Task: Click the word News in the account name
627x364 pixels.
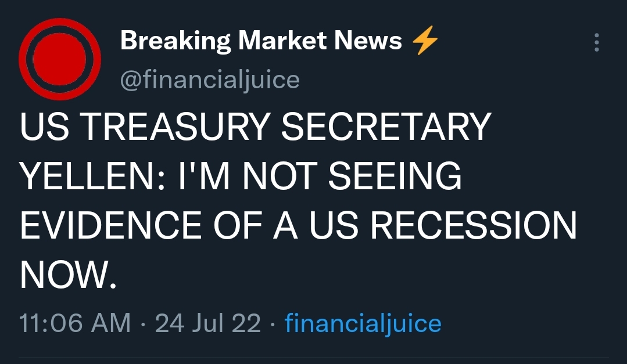Action: point(369,41)
